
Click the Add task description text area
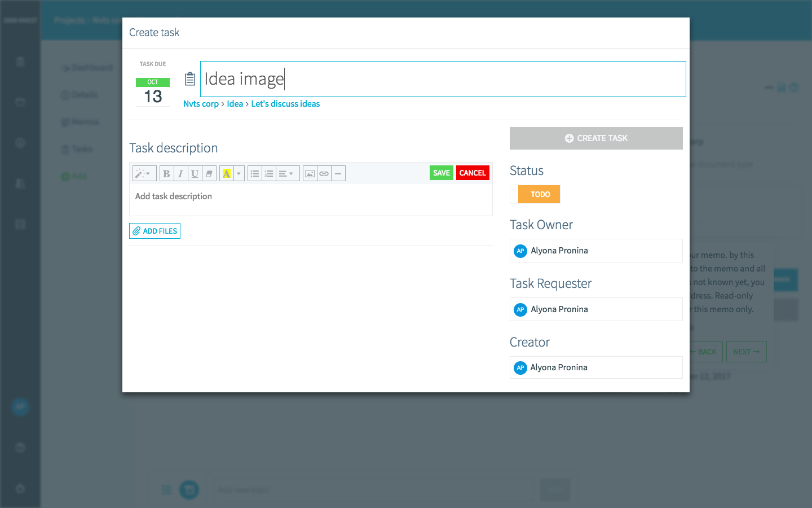pyautogui.click(x=311, y=200)
